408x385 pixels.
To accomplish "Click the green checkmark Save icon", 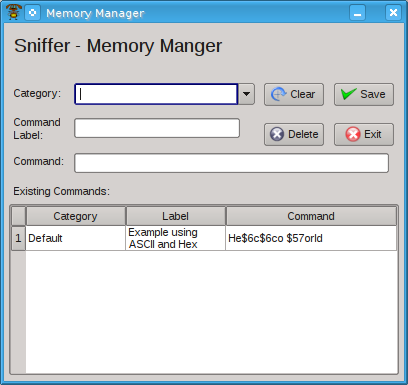I will tap(348, 94).
